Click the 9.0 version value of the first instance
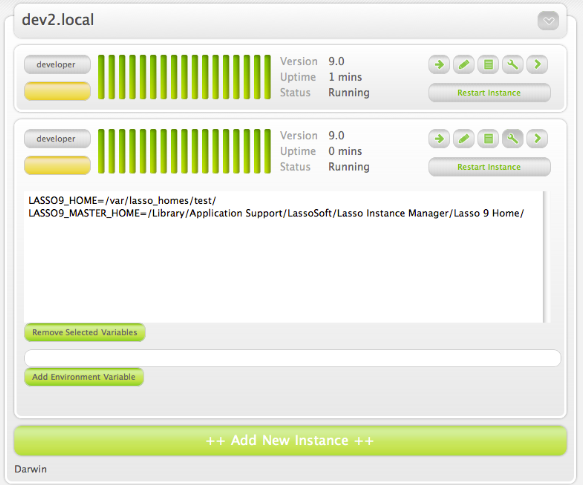The height and width of the screenshot is (485, 583). (336, 61)
